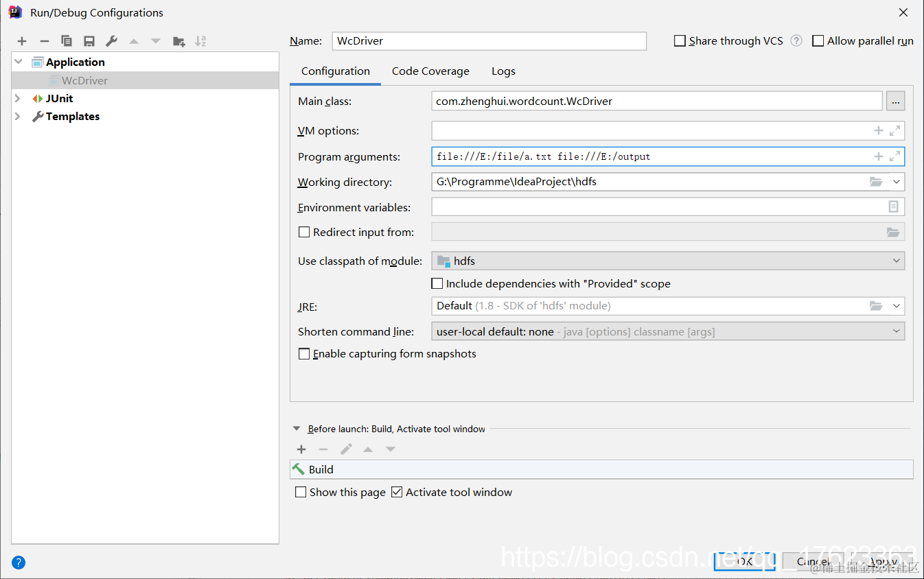
Task: Open edit defaults wrench icon
Action: pyautogui.click(x=111, y=41)
